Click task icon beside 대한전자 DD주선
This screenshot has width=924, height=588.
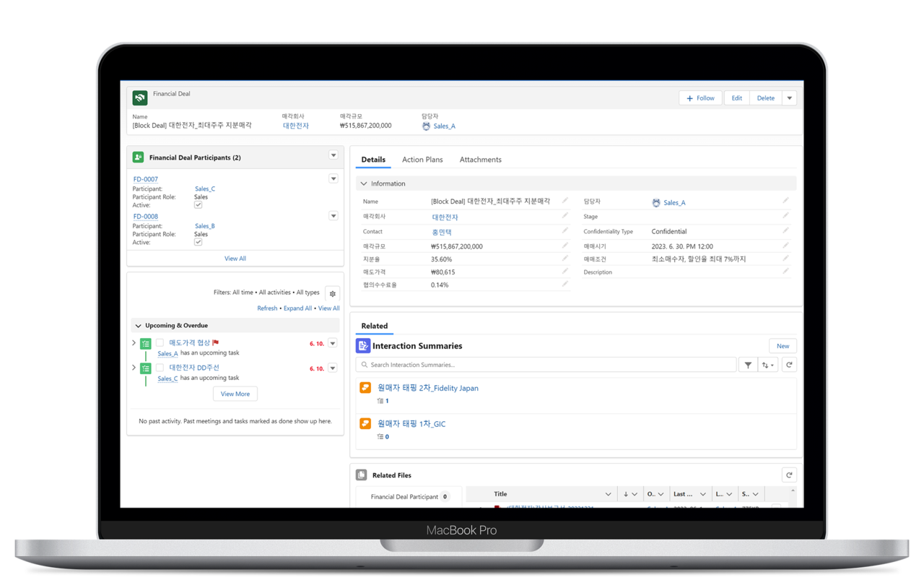(146, 368)
